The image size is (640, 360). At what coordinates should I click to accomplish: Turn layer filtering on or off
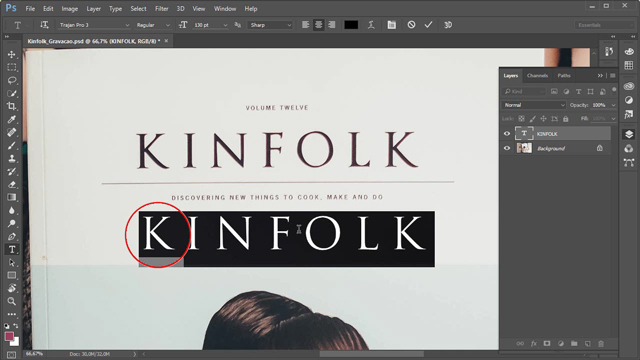pos(614,90)
